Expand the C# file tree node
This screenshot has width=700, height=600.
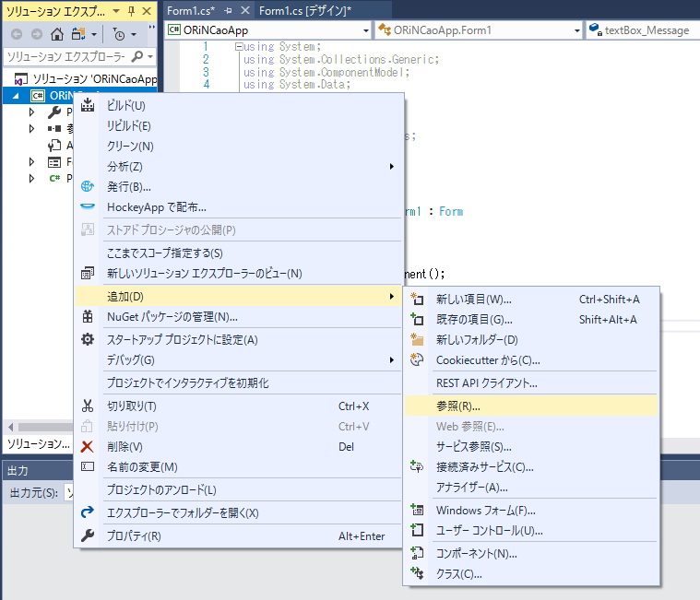click(31, 178)
